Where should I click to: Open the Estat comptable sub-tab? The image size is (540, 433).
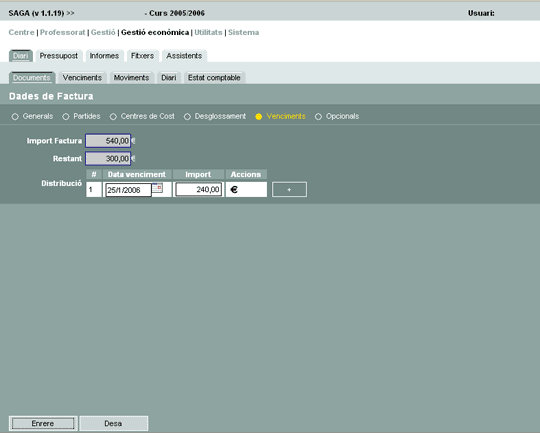pos(214,78)
